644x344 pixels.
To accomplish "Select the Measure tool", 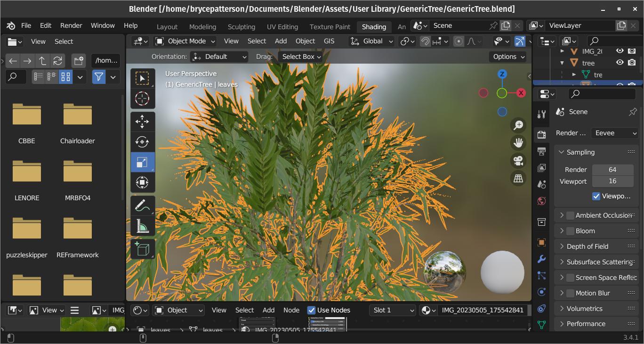I will coord(142,226).
